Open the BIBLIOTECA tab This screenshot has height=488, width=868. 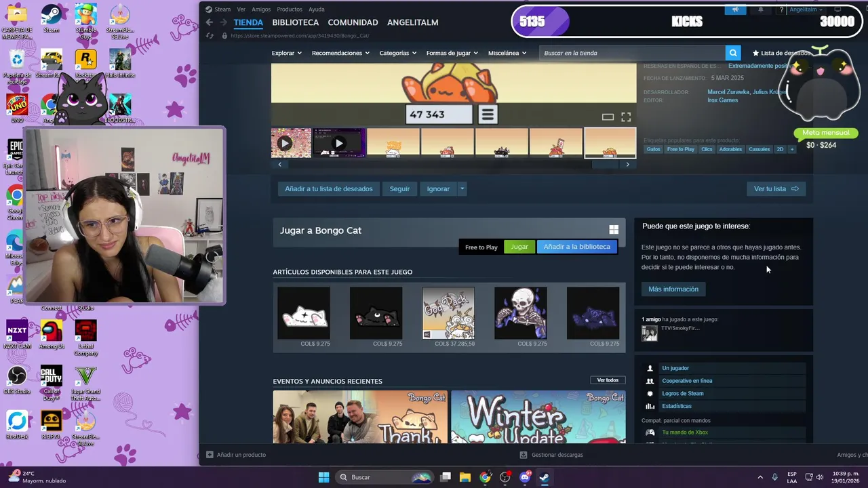coord(295,22)
